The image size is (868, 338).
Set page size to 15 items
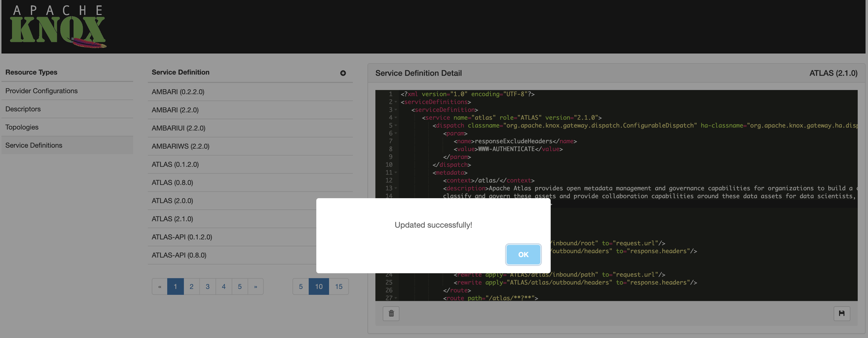point(338,286)
